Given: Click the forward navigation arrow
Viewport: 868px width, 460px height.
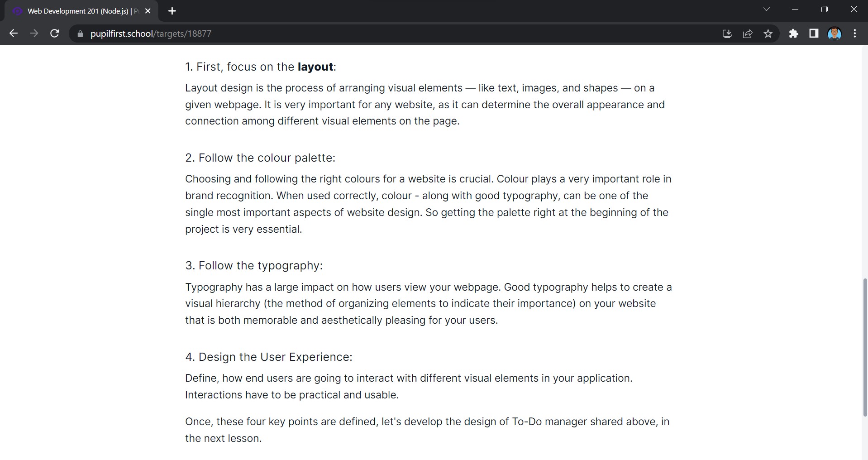Looking at the screenshot, I should coord(34,33).
